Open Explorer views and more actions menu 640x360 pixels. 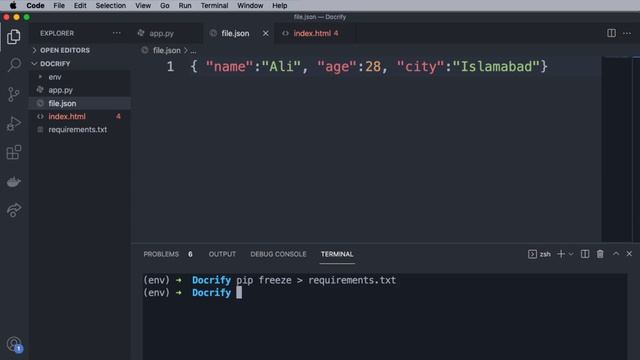pos(117,33)
